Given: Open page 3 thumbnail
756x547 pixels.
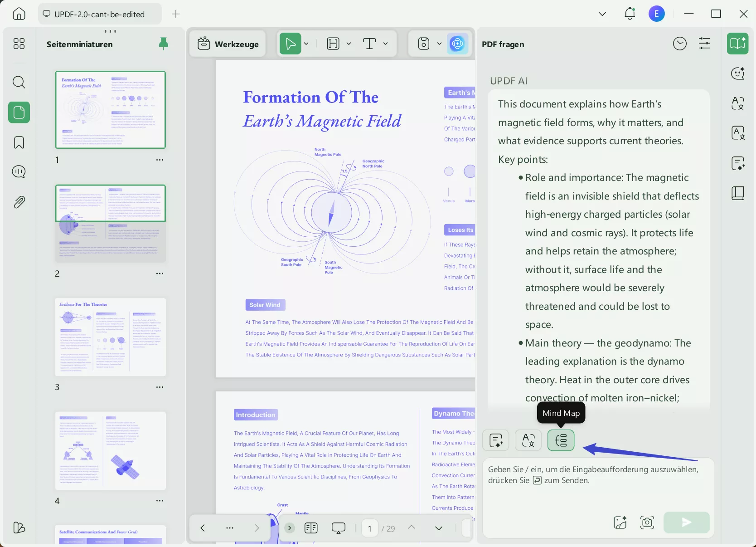Looking at the screenshot, I should 111,337.
